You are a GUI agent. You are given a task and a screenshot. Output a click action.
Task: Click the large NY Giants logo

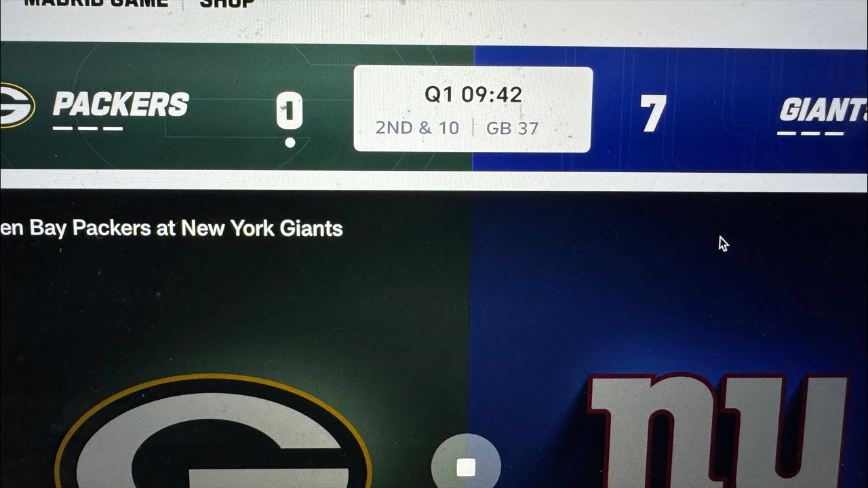click(719, 430)
